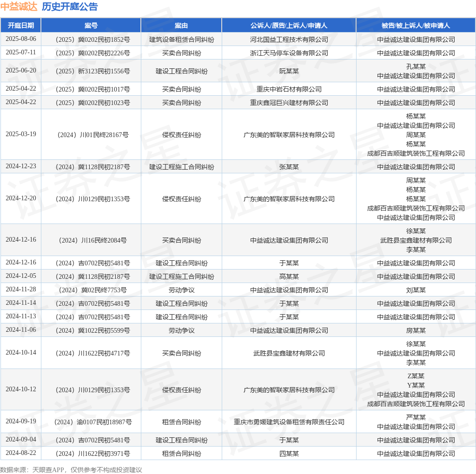Click date 2024-10-14
This screenshot has height=474, width=476.
(20, 353)
